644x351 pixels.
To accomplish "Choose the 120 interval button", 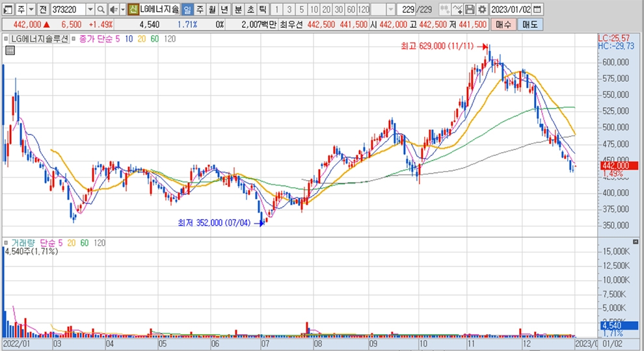I will (x=364, y=9).
